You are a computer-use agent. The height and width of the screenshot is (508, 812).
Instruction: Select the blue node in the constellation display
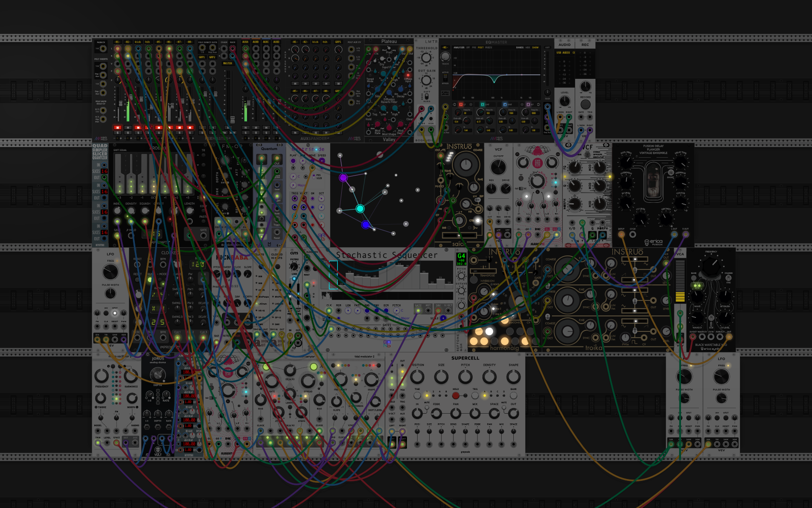(x=366, y=224)
